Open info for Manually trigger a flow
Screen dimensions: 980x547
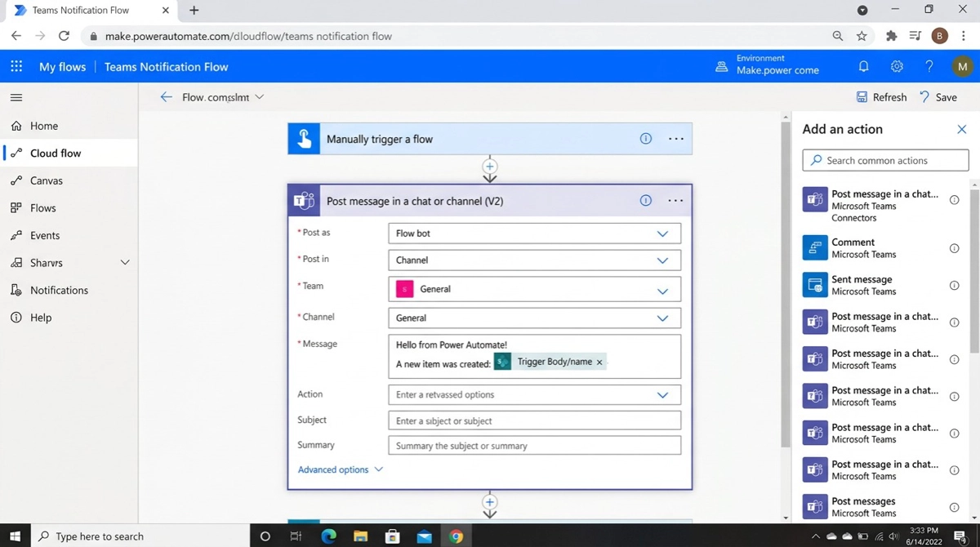click(x=645, y=139)
